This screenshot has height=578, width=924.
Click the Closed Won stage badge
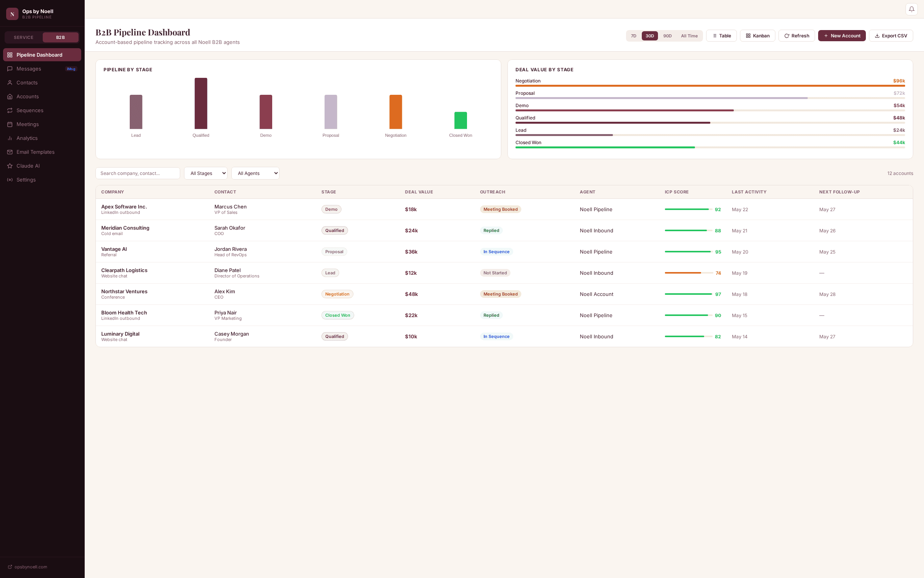pyautogui.click(x=338, y=315)
